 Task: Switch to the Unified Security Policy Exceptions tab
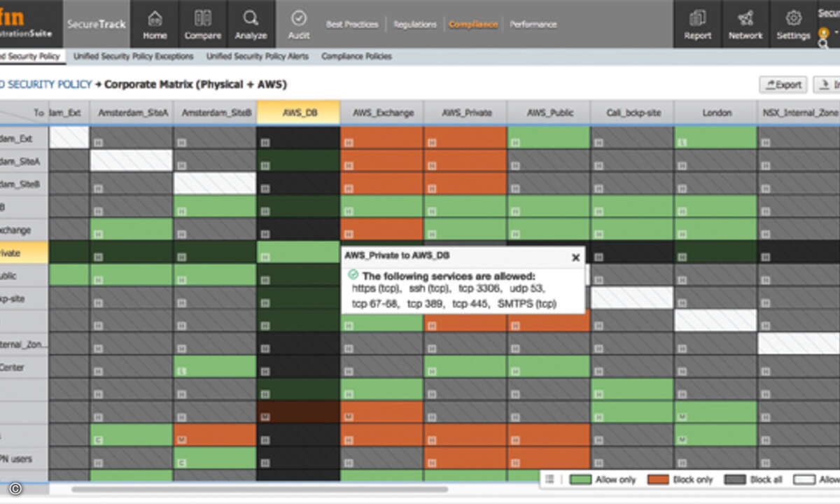[x=133, y=56]
